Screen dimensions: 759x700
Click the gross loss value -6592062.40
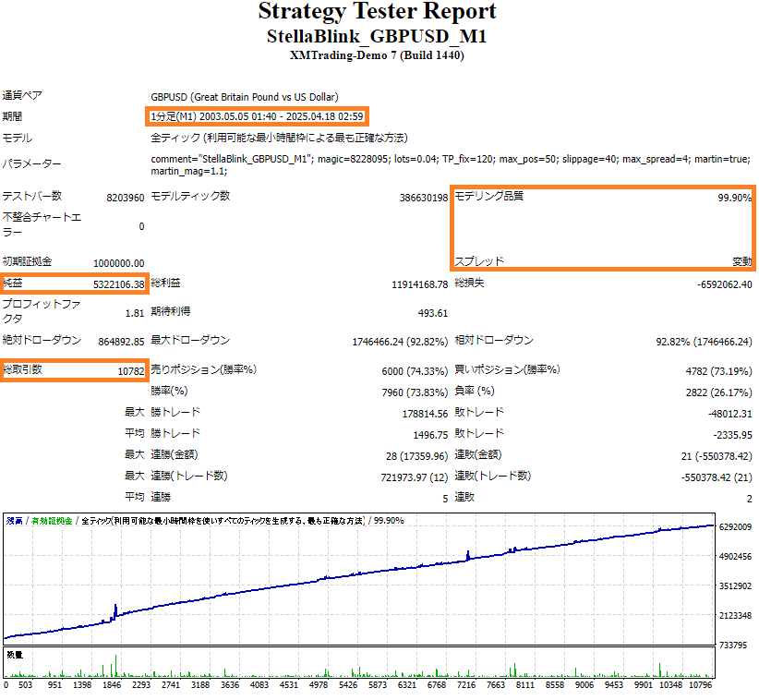tap(724, 284)
